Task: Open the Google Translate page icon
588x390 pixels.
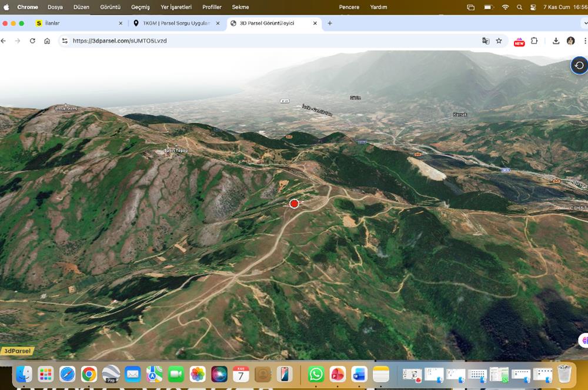Action: pyautogui.click(x=486, y=41)
